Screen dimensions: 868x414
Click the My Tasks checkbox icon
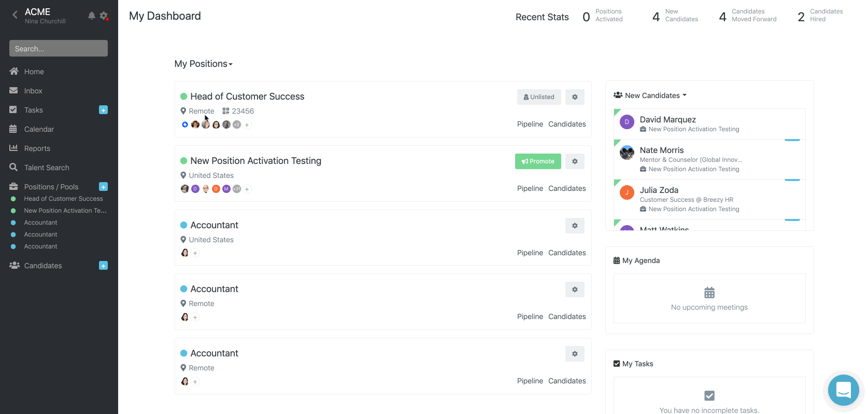pyautogui.click(x=617, y=364)
